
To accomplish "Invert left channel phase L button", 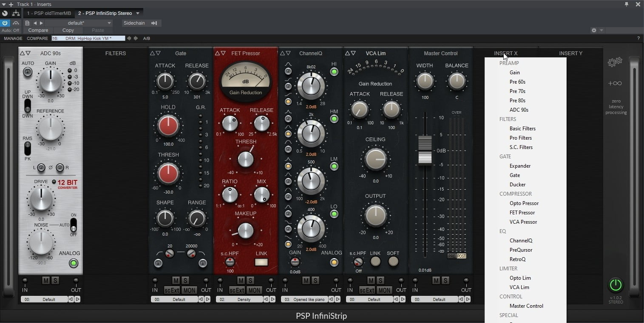I will click(41, 168).
